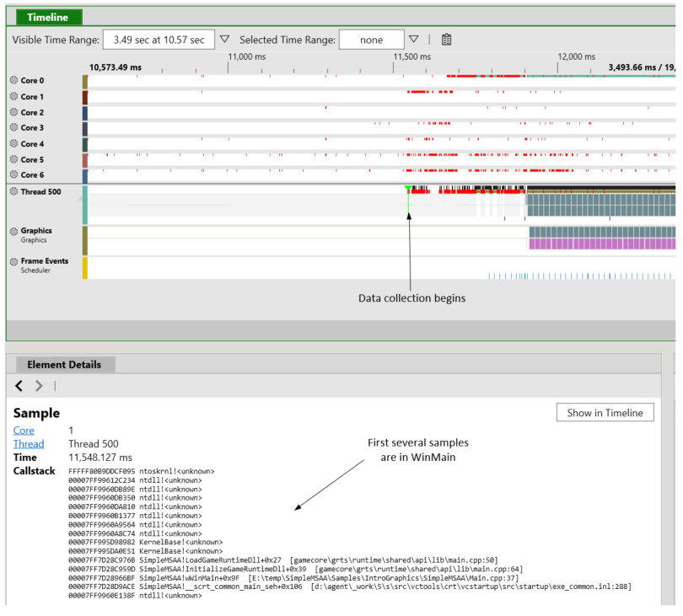Click the Graphics track gear icon
Image resolution: width=683 pixels, height=616 pixels.
14,231
